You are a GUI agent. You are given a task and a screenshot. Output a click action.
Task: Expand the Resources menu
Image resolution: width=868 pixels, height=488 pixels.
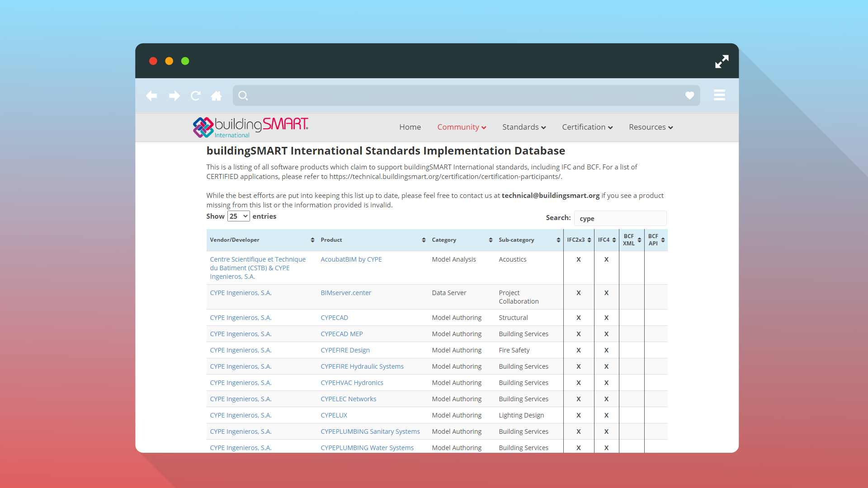click(x=651, y=127)
